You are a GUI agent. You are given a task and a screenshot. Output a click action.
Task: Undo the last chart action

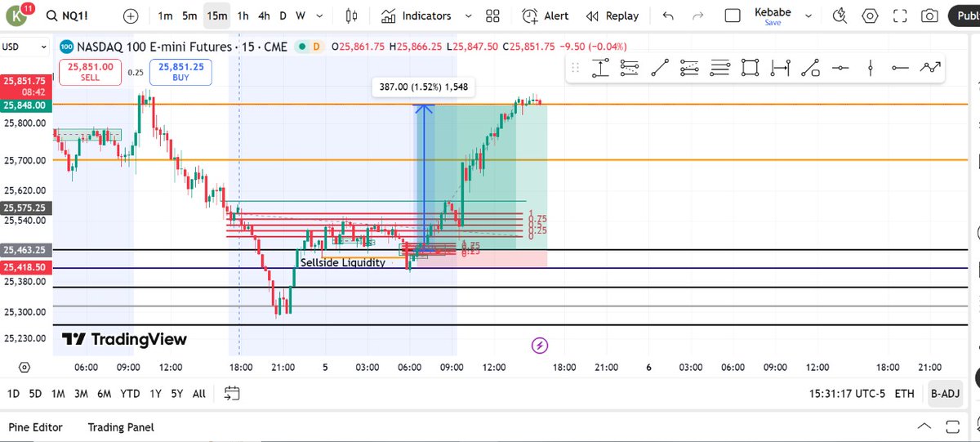click(x=669, y=16)
